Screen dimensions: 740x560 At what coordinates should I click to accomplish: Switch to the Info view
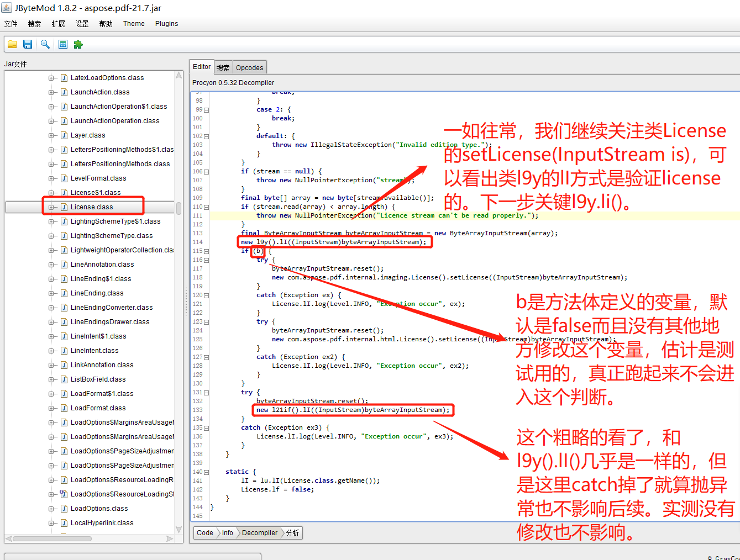[227, 533]
